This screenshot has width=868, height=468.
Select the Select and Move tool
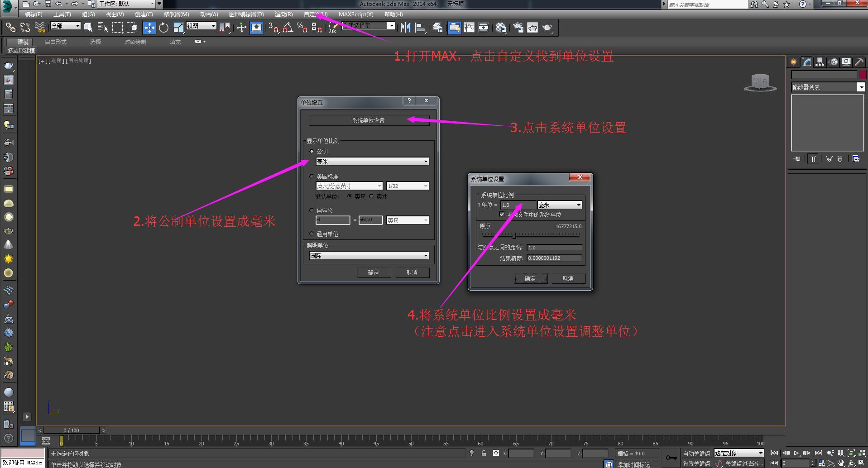coord(150,28)
